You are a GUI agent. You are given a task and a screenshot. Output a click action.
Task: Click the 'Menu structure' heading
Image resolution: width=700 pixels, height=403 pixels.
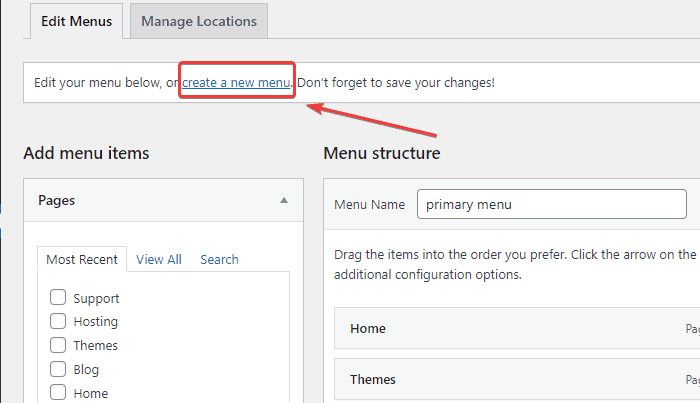tap(382, 153)
